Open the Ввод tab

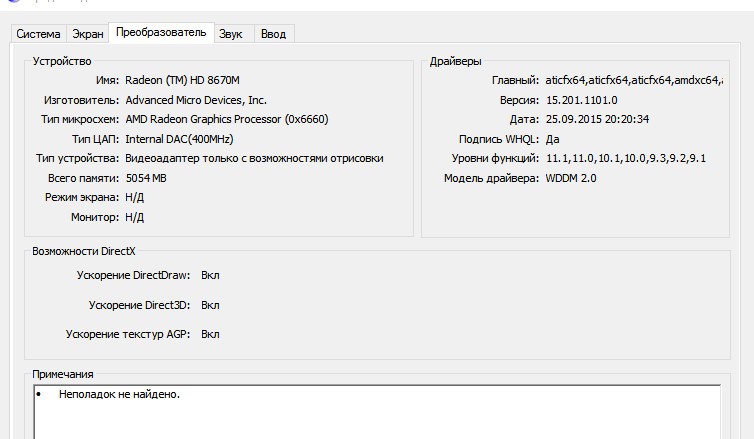[273, 34]
